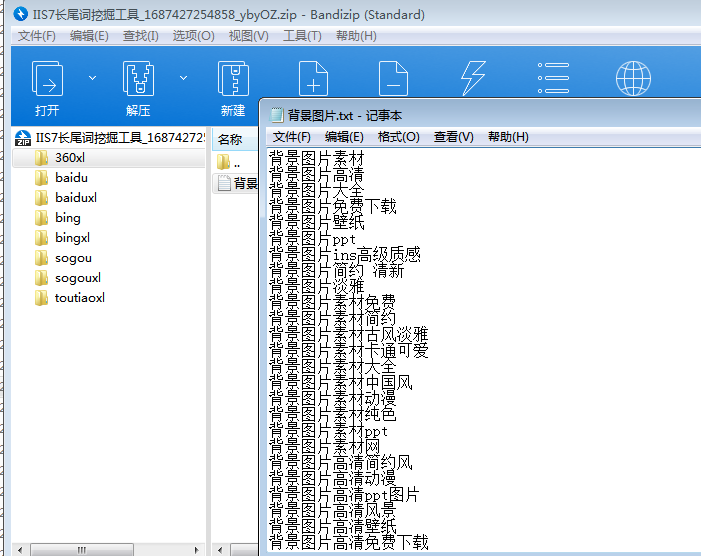Select the baidu folder in tree
The width and height of the screenshot is (701, 556).
click(61, 178)
